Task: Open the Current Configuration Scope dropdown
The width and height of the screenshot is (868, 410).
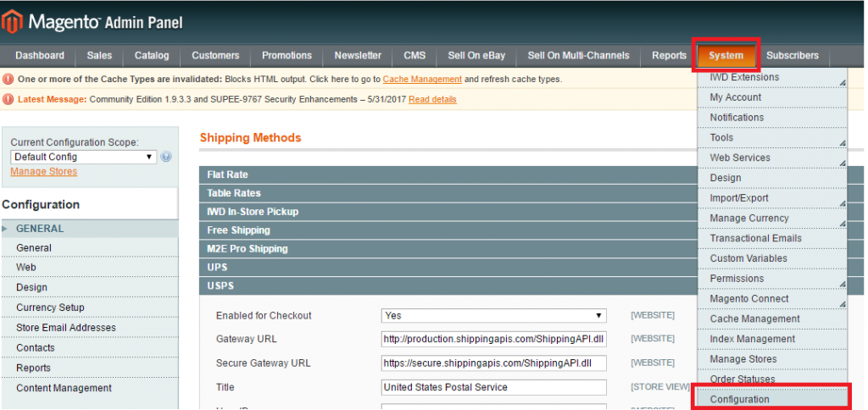Action: tap(83, 157)
